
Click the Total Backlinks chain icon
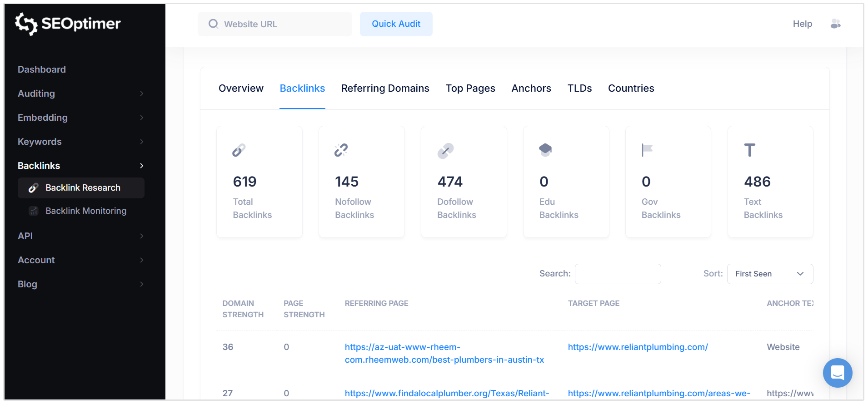click(x=239, y=150)
